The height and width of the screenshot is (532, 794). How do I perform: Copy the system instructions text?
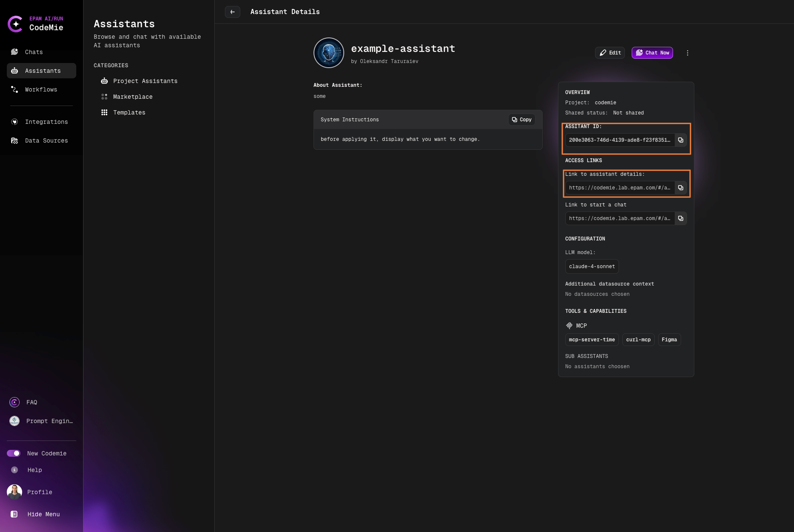pyautogui.click(x=521, y=120)
